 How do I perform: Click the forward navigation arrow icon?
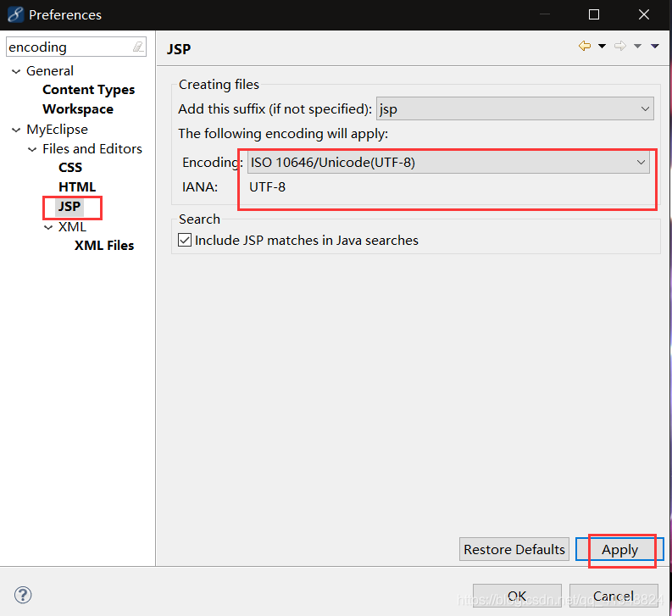619,46
